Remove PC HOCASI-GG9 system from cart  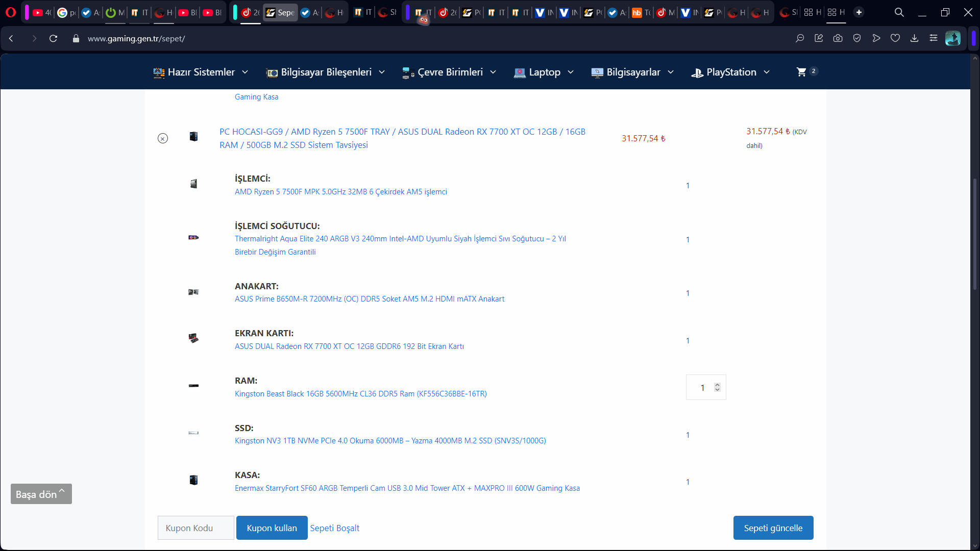click(x=163, y=138)
